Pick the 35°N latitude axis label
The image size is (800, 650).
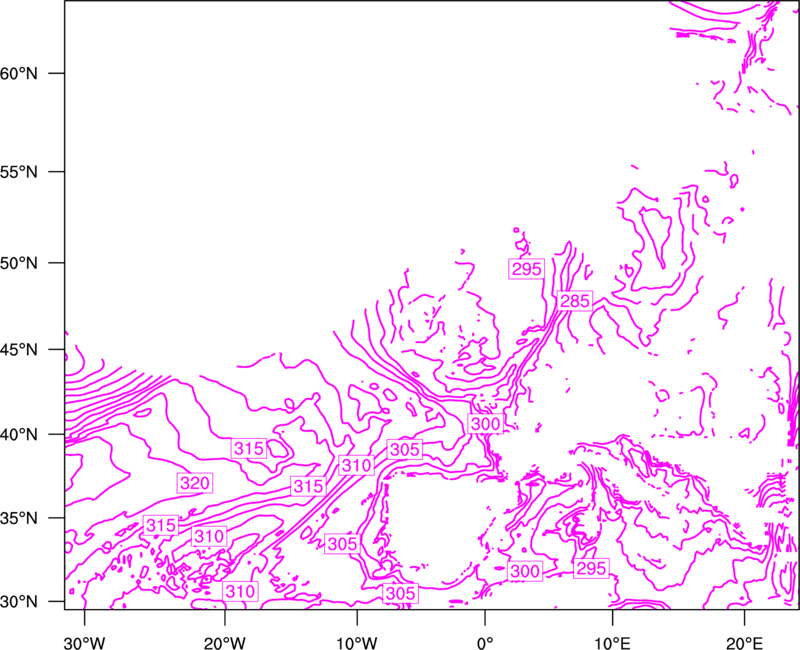click(19, 518)
